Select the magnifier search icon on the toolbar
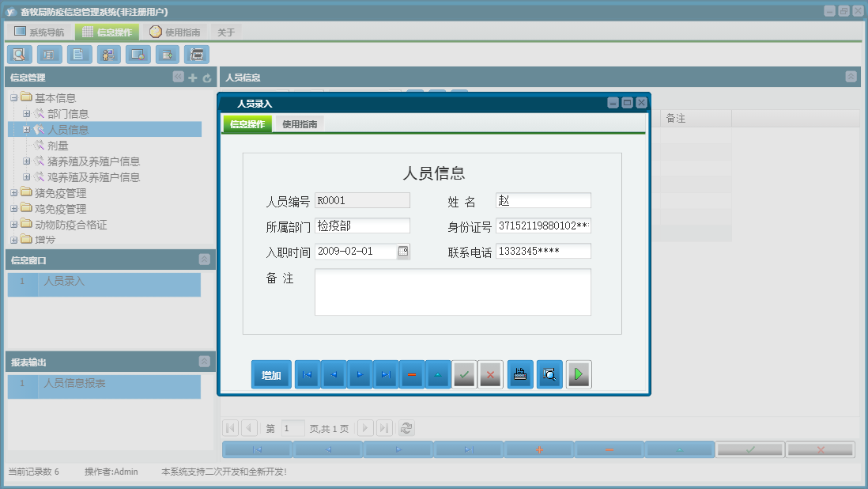 pos(19,55)
